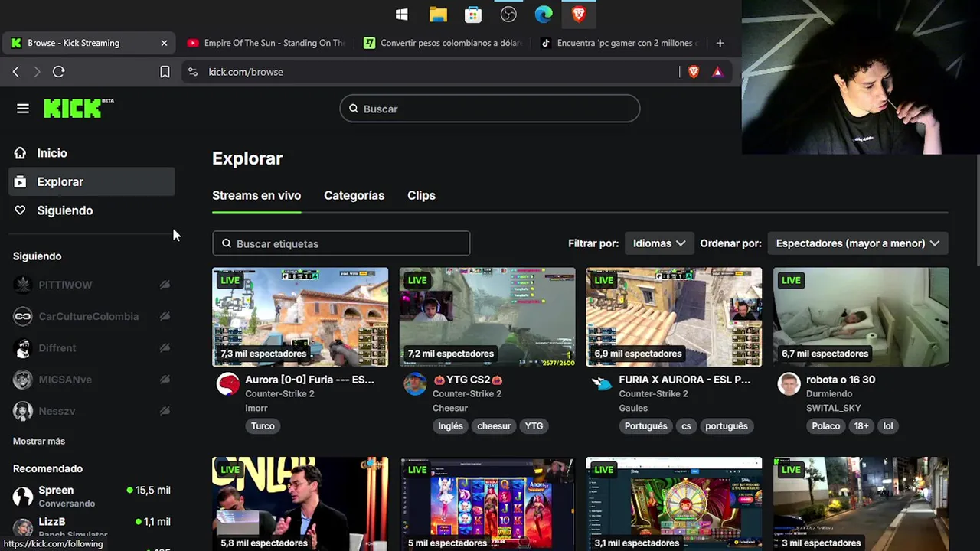Open site info icon beside URL

(192, 71)
